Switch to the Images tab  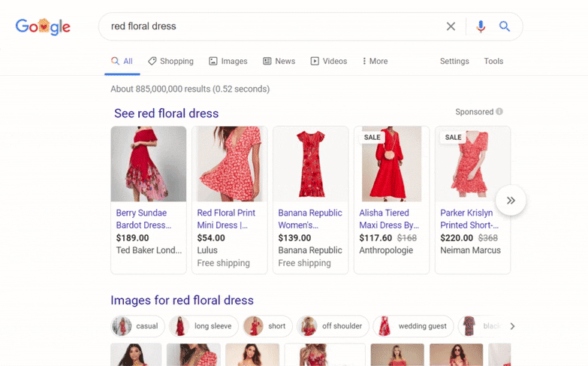[x=228, y=61]
